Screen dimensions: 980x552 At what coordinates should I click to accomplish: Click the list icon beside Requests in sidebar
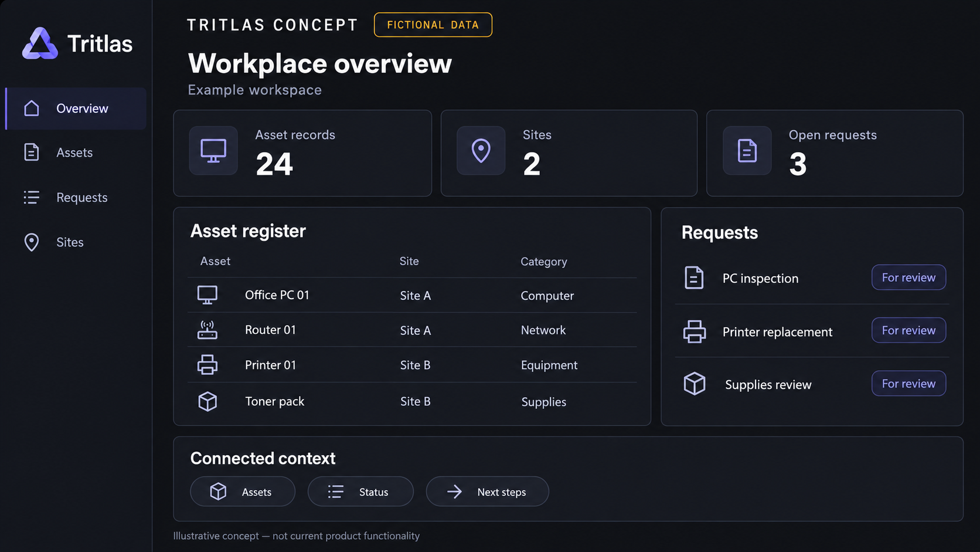[x=32, y=197]
